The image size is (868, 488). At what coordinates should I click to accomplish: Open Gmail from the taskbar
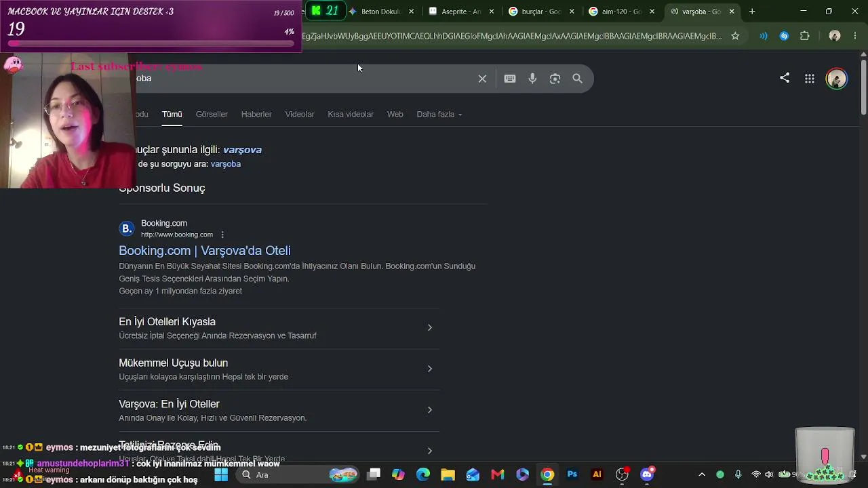(x=497, y=474)
